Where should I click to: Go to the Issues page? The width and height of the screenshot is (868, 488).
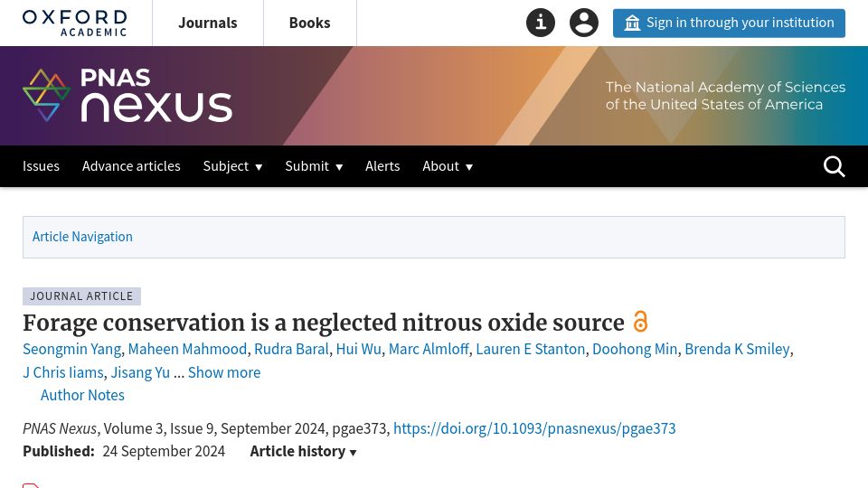pyautogui.click(x=41, y=166)
